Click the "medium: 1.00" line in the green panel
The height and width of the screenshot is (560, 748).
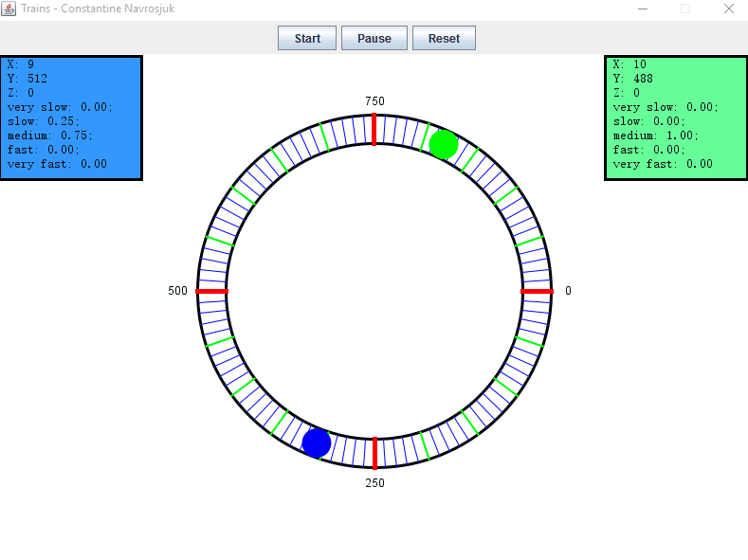tap(653, 135)
